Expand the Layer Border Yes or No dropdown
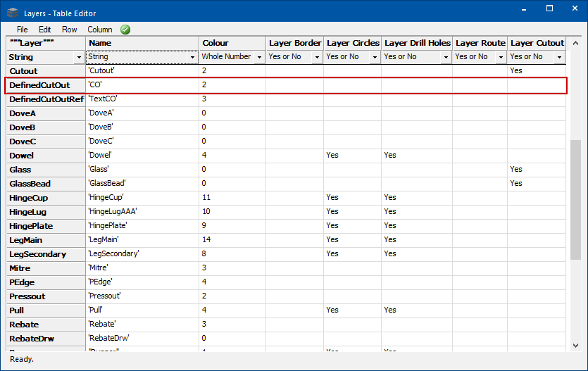 click(x=316, y=57)
